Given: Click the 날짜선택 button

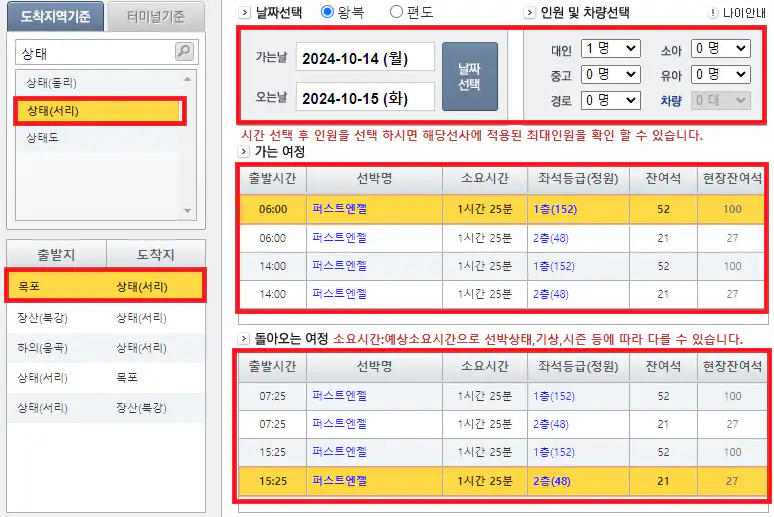Looking at the screenshot, I should pos(469,77).
